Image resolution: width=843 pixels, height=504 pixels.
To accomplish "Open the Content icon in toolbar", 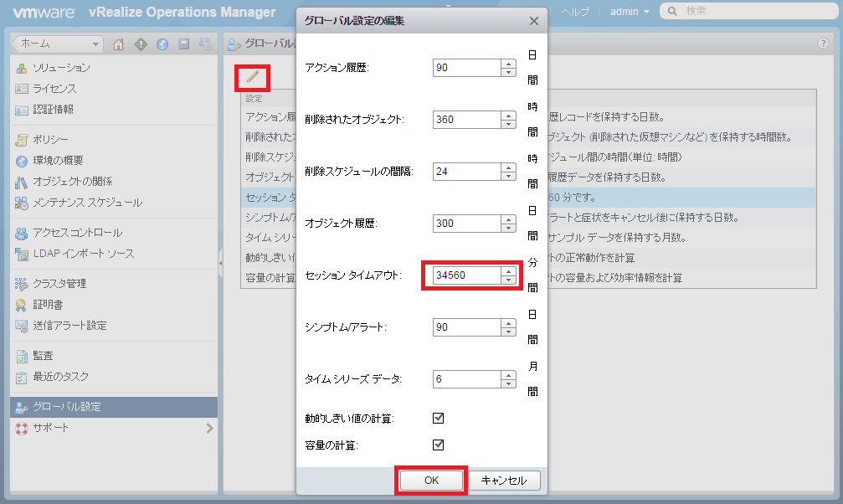I will coord(184,44).
